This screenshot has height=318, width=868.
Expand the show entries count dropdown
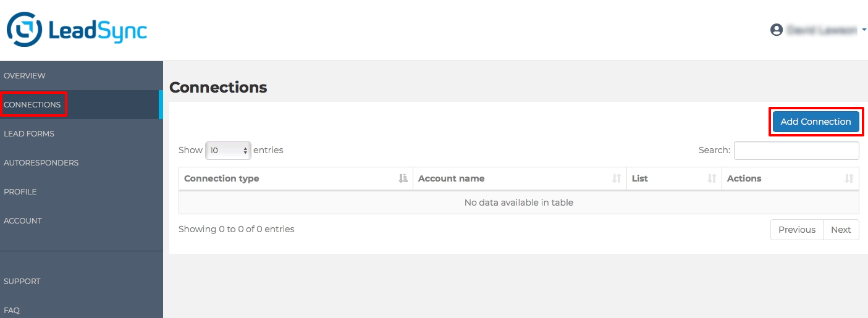pos(228,150)
